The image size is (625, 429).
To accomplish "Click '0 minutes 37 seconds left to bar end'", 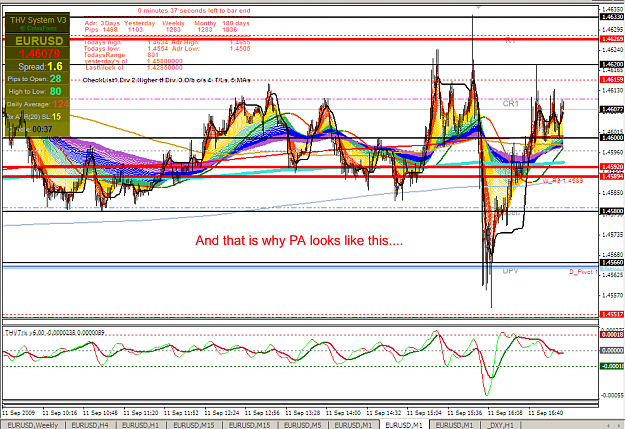I will pos(194,10).
